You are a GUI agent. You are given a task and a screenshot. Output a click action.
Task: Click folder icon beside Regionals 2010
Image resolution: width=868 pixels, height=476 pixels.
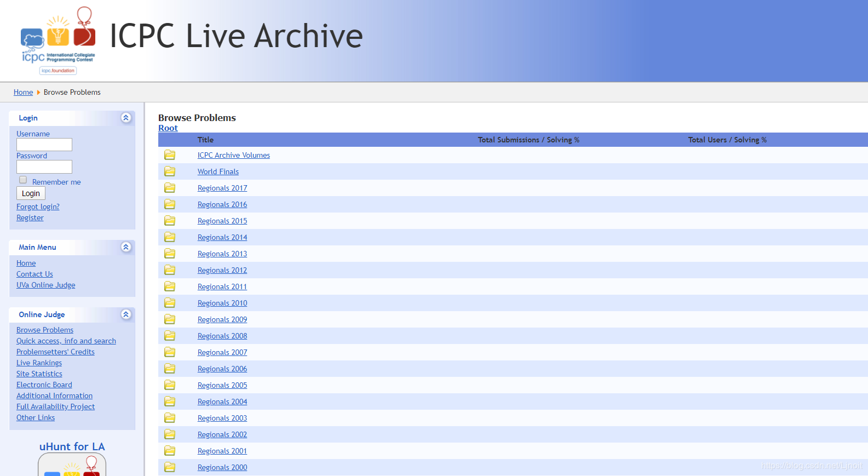click(x=170, y=303)
